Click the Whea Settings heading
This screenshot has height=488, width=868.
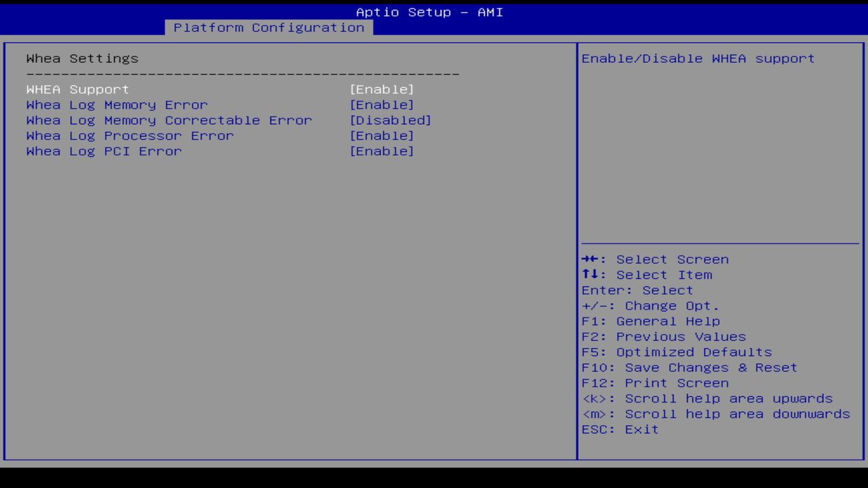click(81, 58)
